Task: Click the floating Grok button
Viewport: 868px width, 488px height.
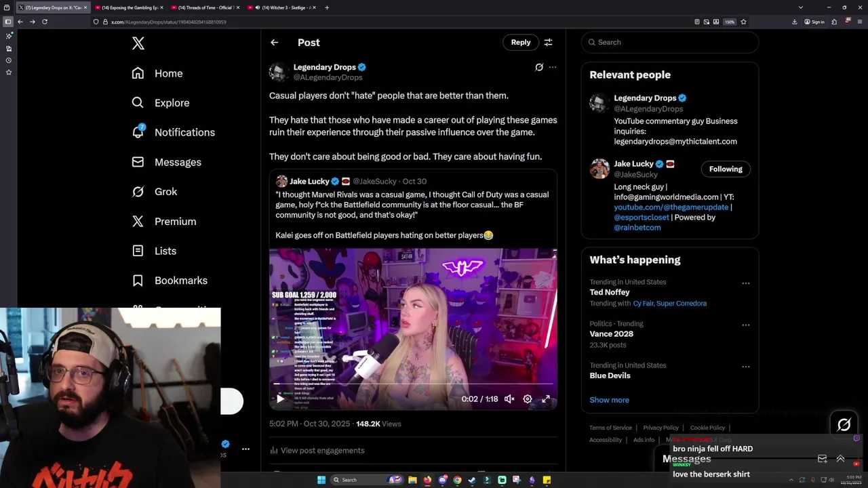Action: click(x=844, y=425)
